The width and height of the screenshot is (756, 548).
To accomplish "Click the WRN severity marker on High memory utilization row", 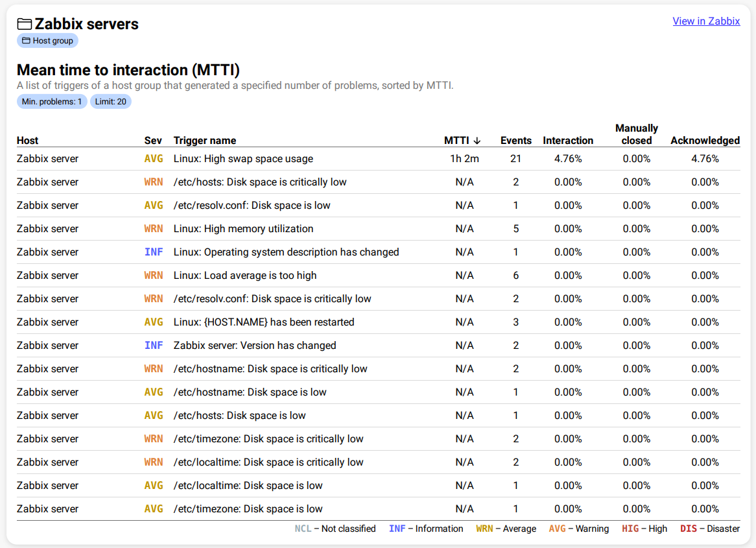I will tap(154, 228).
